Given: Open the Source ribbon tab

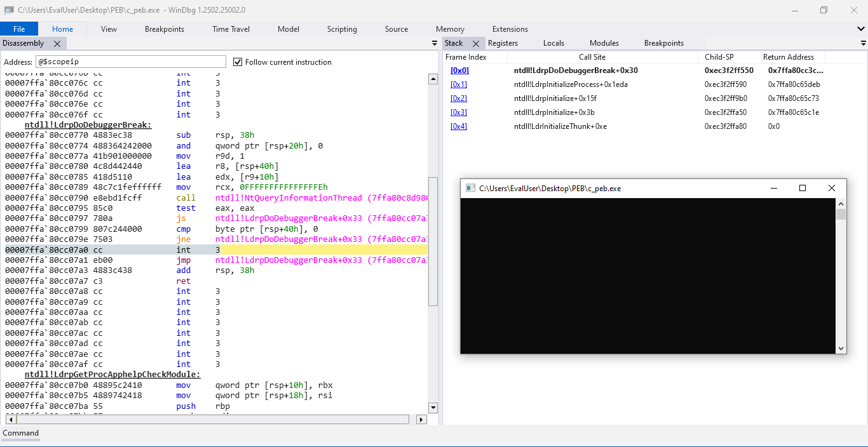Looking at the screenshot, I should (x=397, y=29).
